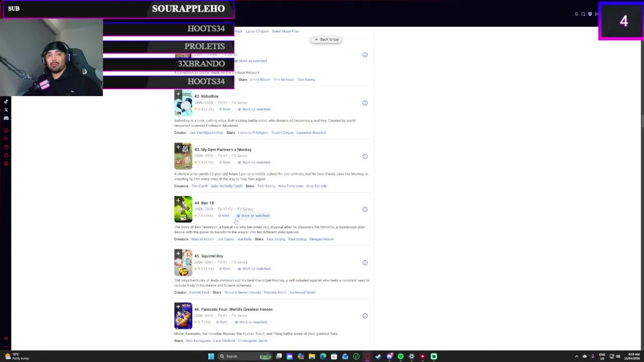Click the snapshot icon in the address bar
The image size is (644, 362).
pyautogui.click(x=583, y=14)
